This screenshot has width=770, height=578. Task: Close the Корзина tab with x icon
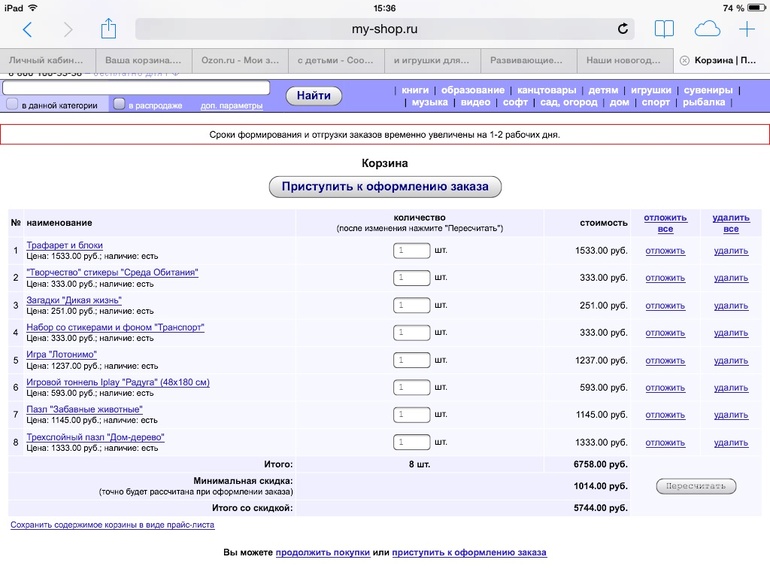(684, 60)
